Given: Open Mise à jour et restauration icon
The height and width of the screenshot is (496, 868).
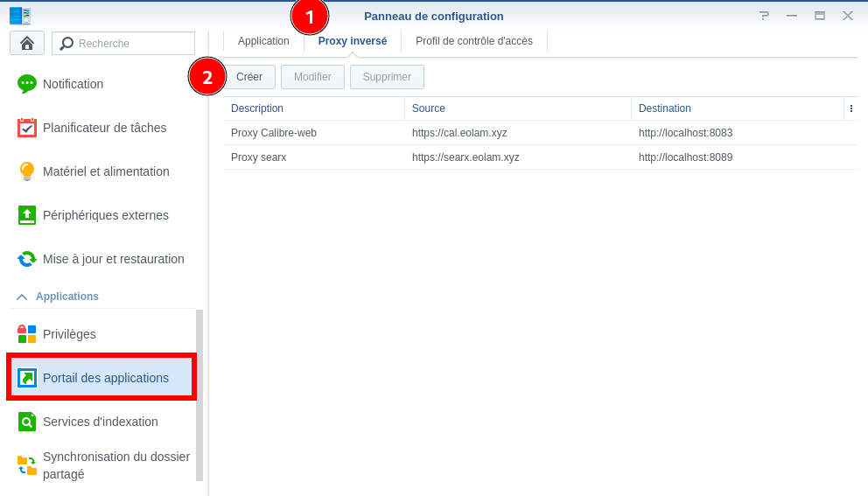Looking at the screenshot, I should point(27,259).
